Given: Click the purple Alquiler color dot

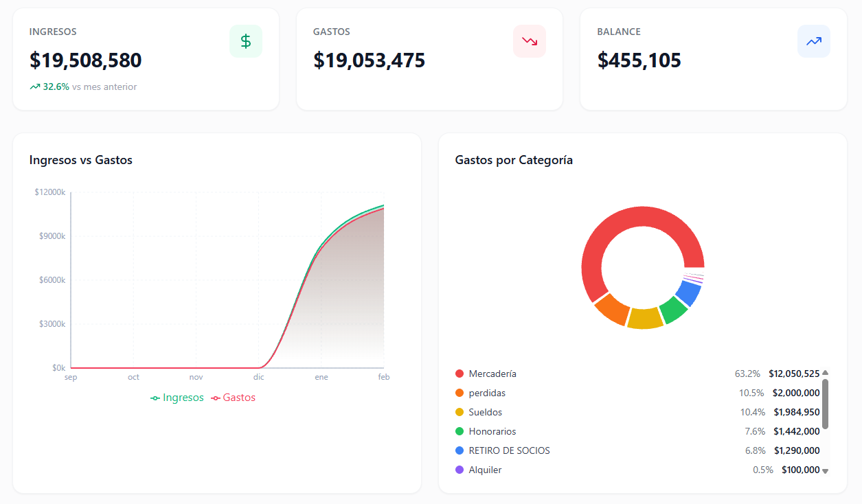Looking at the screenshot, I should [x=460, y=470].
